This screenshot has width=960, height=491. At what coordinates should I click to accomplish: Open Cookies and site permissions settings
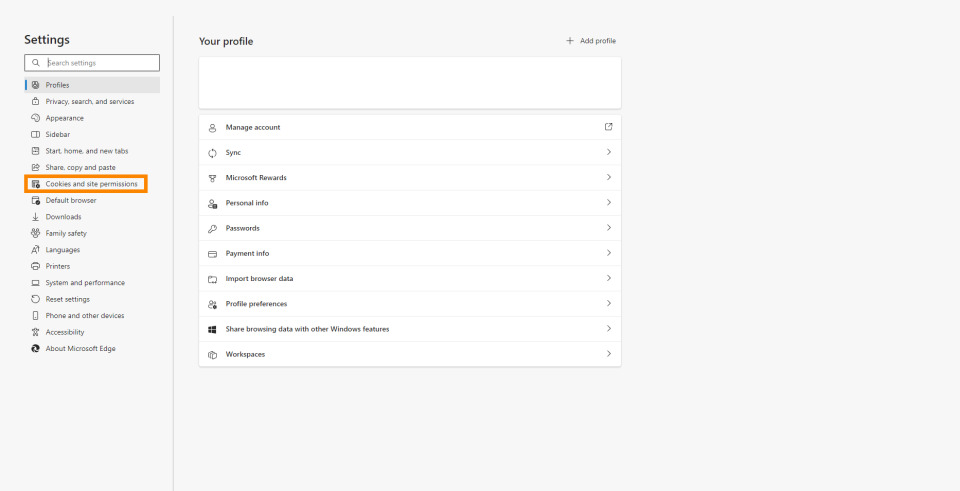pyautogui.click(x=91, y=184)
